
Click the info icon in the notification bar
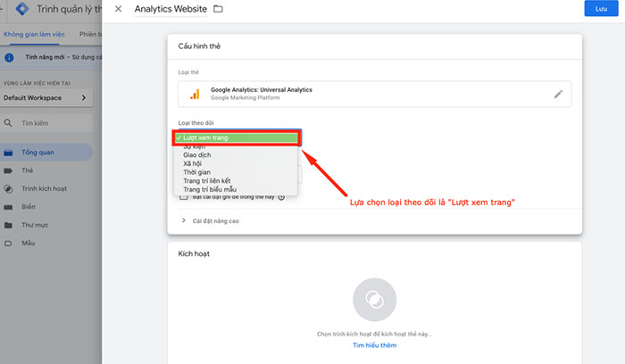(x=9, y=58)
